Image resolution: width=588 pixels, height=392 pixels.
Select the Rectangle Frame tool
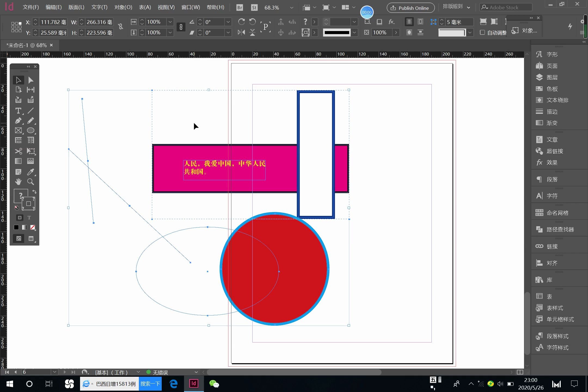pyautogui.click(x=19, y=130)
